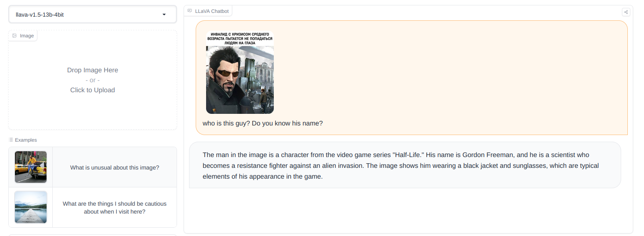The image size is (644, 236).
Task: Click the Gordon Freeman bot response text
Action: tap(401, 165)
